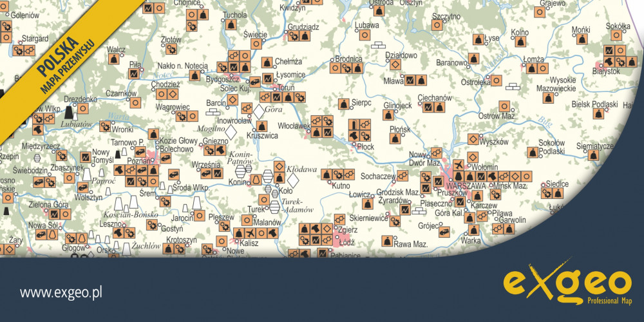
Task: Click the diamond icon above Wołomin
Action: click(472, 157)
